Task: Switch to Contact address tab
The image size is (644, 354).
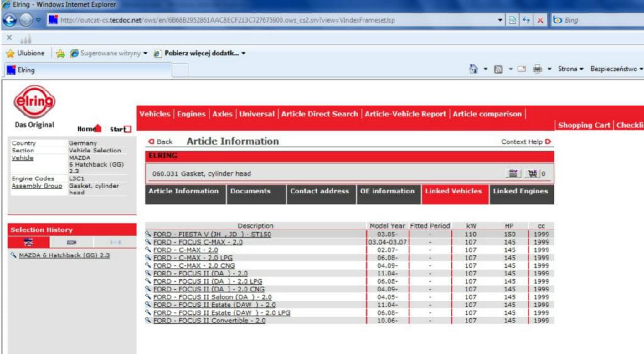Action: (x=321, y=194)
